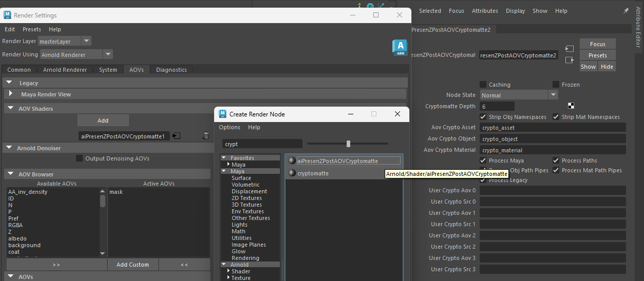
Task: Toggle Process Mat Path Pipes checkbox
Action: pos(556,170)
